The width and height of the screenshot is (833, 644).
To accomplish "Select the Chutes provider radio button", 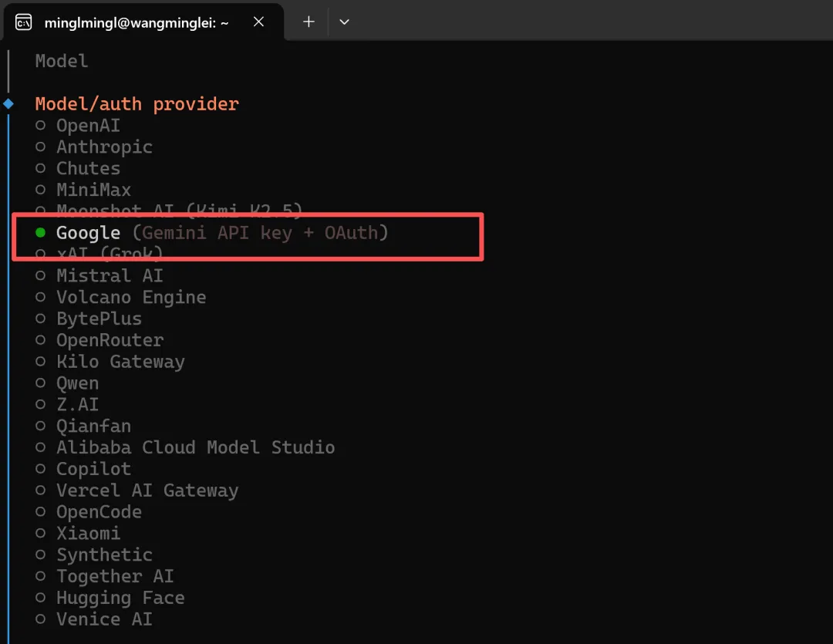I will tap(41, 169).
